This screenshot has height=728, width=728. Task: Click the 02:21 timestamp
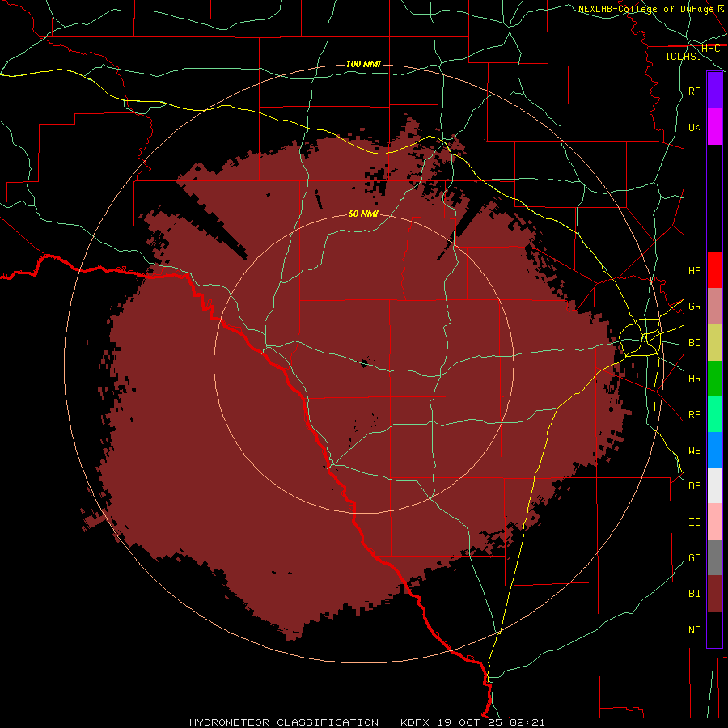[527, 722]
